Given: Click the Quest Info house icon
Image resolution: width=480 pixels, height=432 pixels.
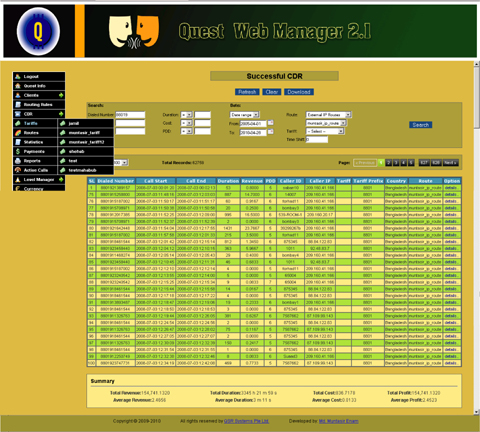Looking at the screenshot, I should [x=18, y=86].
